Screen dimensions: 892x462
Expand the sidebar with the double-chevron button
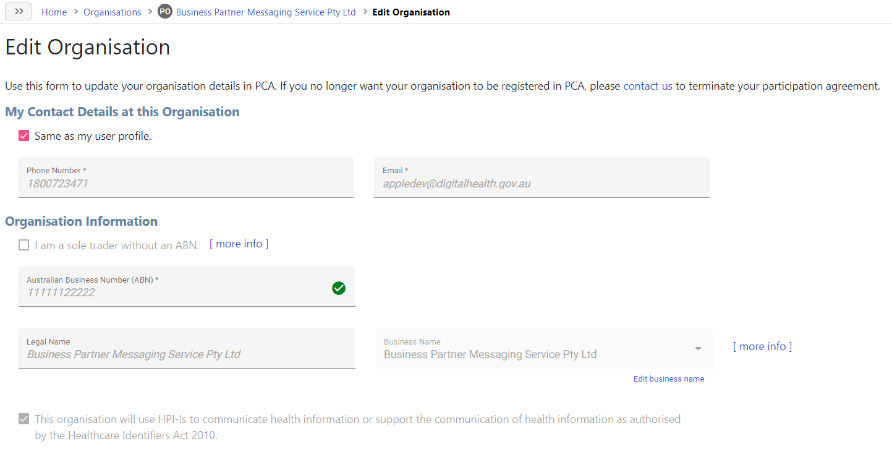click(x=19, y=11)
